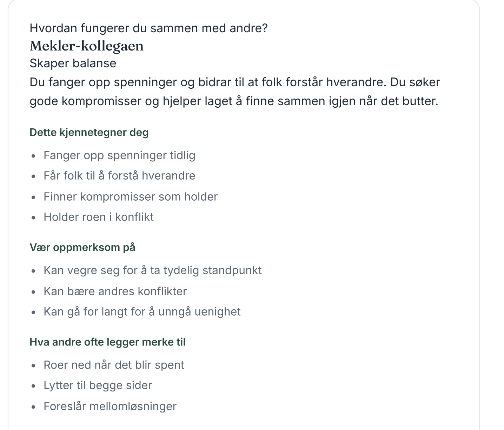Select the item 'Får folk til å forstå hverandre'

point(119,176)
